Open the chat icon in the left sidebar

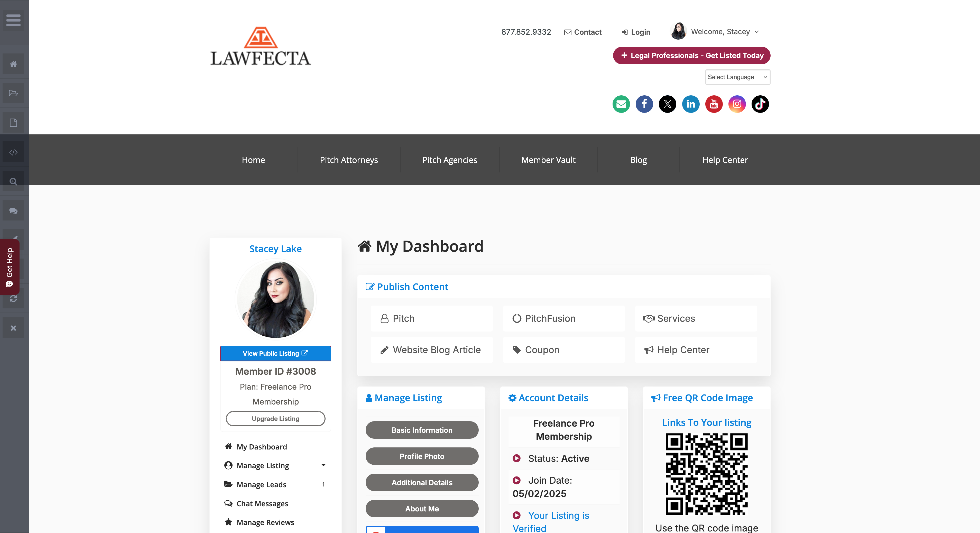coord(13,210)
